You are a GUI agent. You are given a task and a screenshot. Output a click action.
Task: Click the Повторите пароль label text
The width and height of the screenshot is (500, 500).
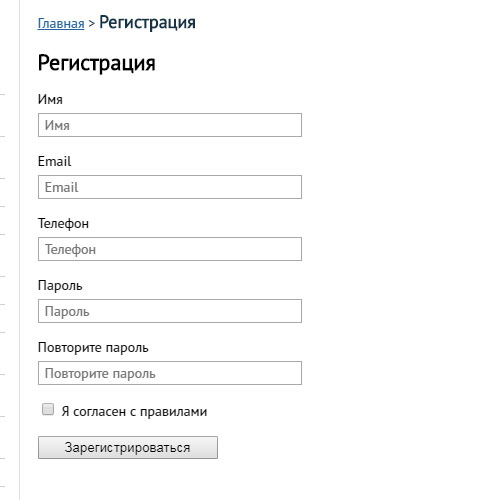[x=93, y=348]
